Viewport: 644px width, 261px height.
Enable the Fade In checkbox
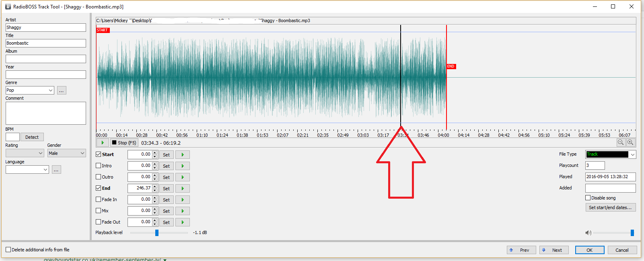coord(99,199)
